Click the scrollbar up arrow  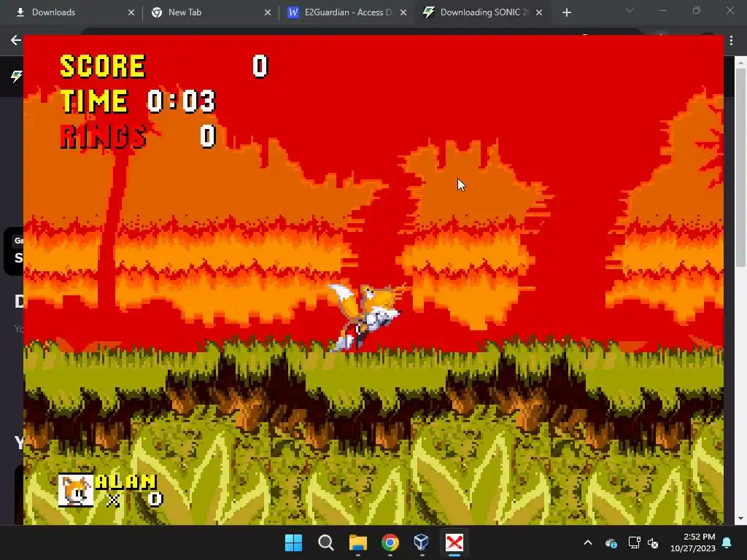pyautogui.click(x=741, y=62)
